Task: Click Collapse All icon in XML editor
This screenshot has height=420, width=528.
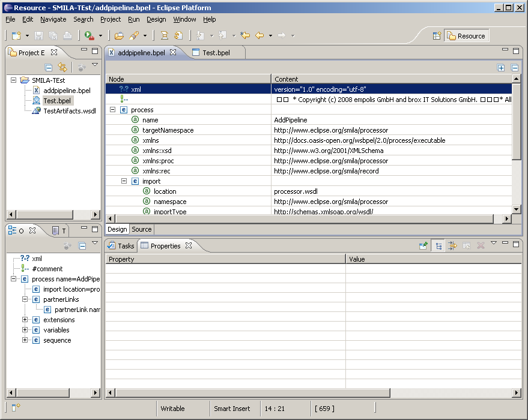Action: click(x=514, y=68)
